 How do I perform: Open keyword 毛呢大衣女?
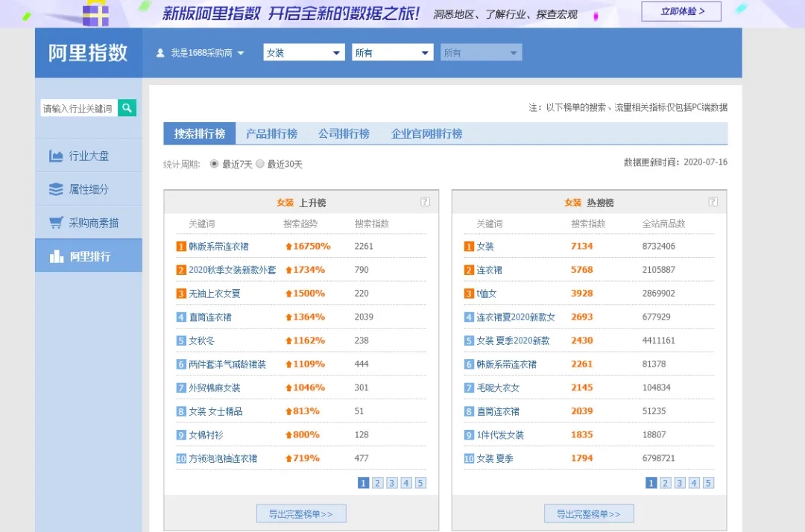pos(498,388)
